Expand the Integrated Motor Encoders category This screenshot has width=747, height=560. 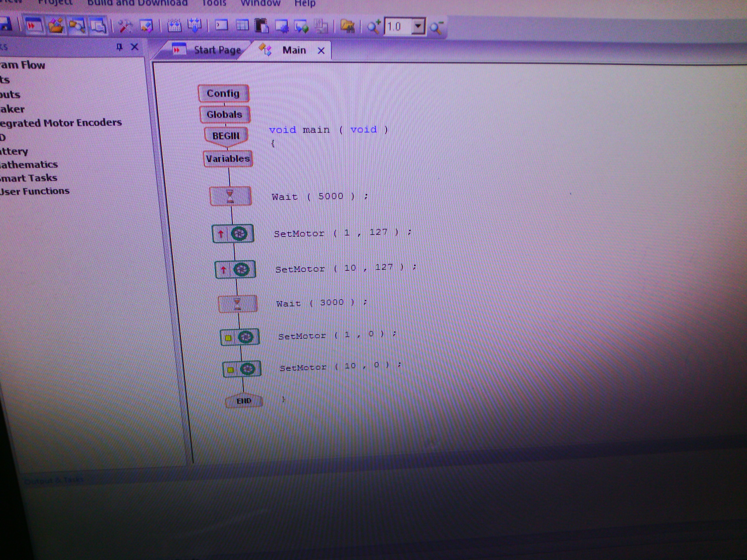tap(61, 123)
